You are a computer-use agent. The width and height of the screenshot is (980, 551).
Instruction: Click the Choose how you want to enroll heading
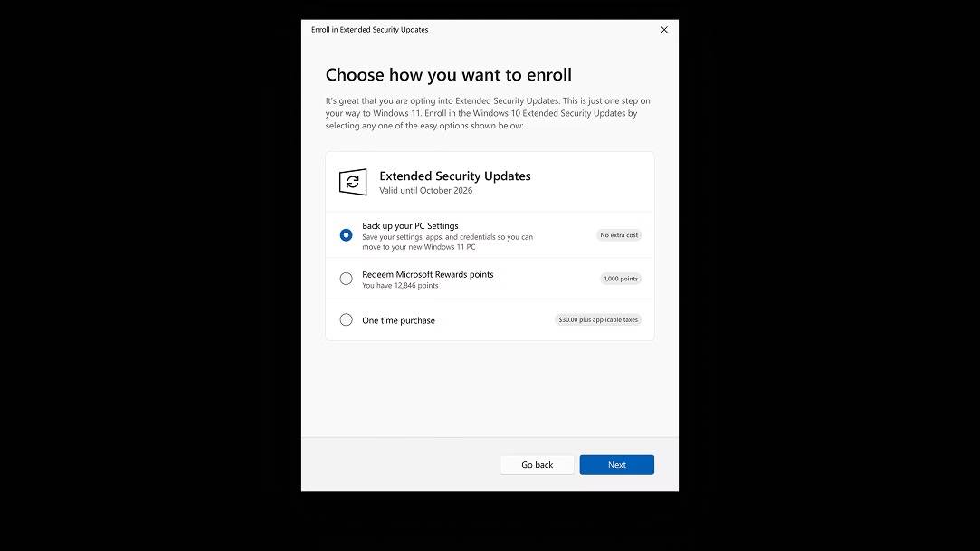point(448,75)
